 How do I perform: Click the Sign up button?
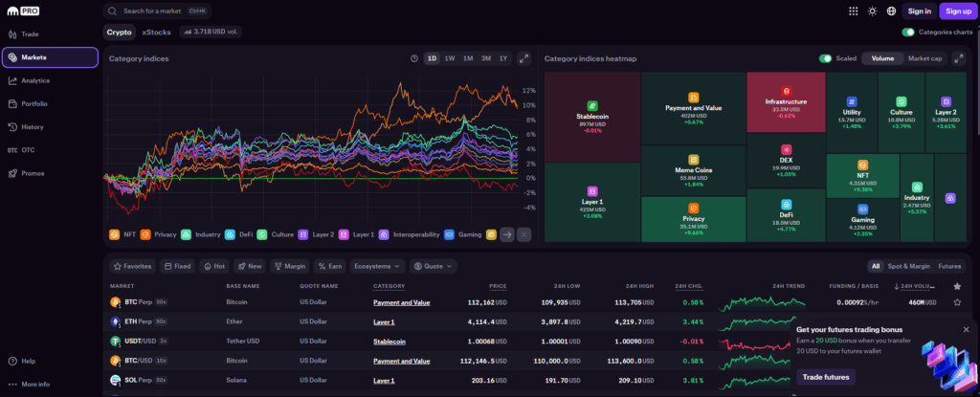(x=957, y=11)
